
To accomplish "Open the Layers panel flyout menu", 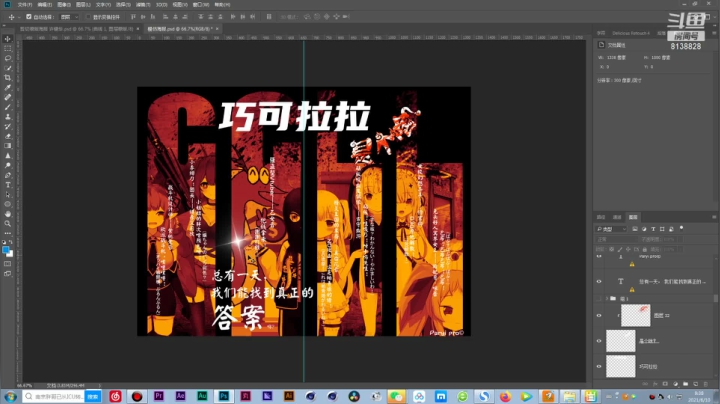I will tap(714, 217).
